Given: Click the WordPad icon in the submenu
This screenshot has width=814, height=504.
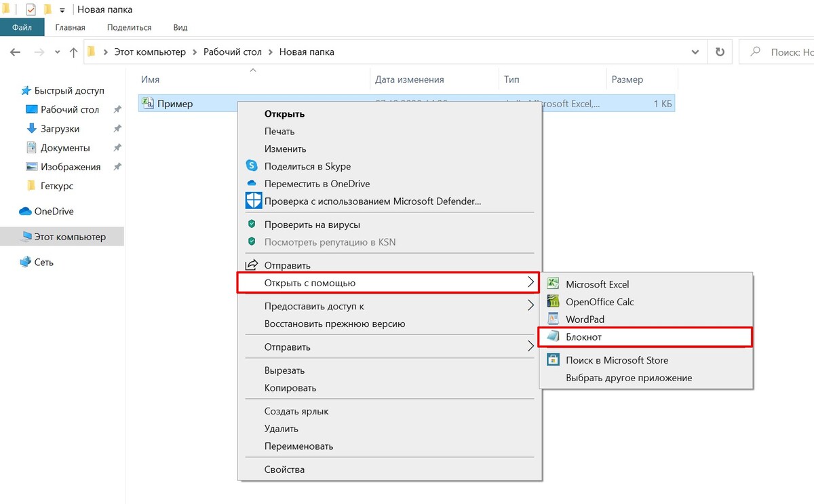Looking at the screenshot, I should coord(554,319).
